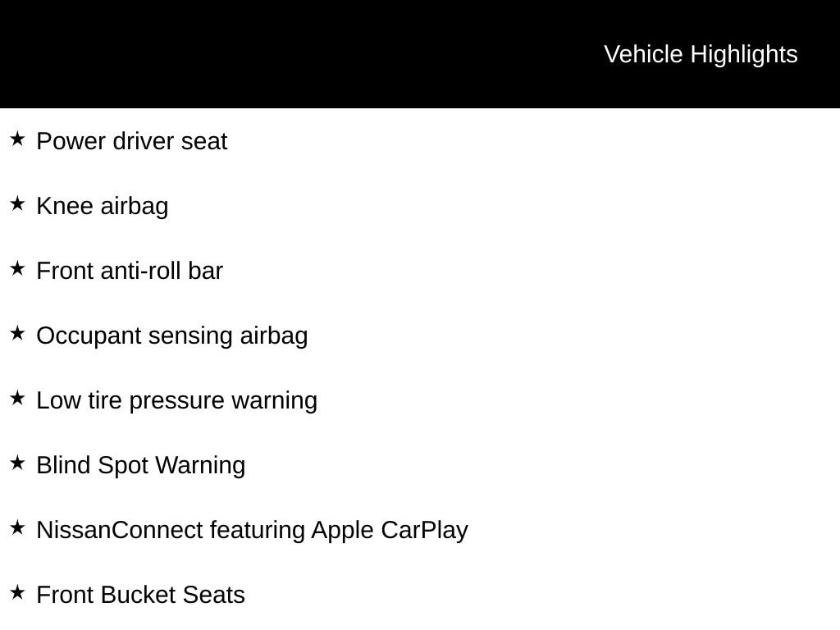Click the star bullet for Blind Spot Warning
Image resolution: width=840 pixels, height=630 pixels.
pyautogui.click(x=17, y=463)
